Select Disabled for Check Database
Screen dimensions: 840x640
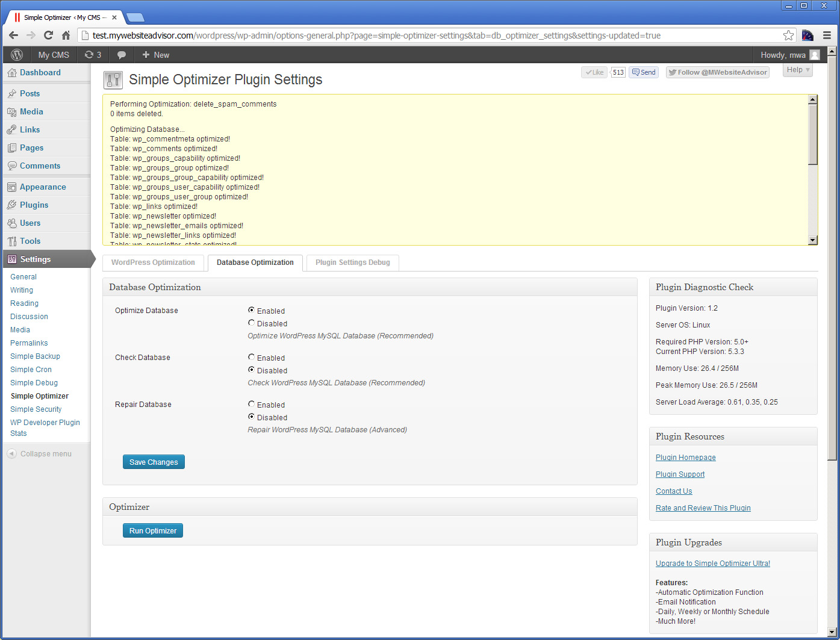pos(252,370)
